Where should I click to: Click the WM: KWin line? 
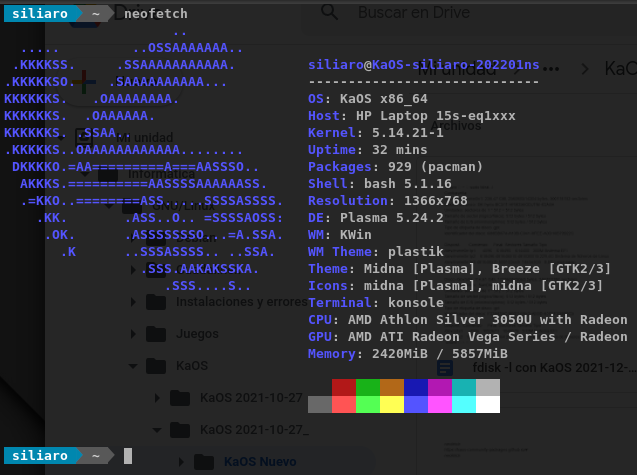click(340, 235)
